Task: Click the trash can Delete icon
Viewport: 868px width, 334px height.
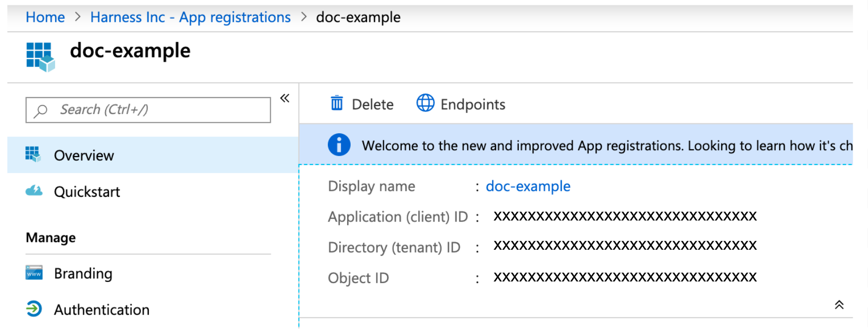Action: 337,103
